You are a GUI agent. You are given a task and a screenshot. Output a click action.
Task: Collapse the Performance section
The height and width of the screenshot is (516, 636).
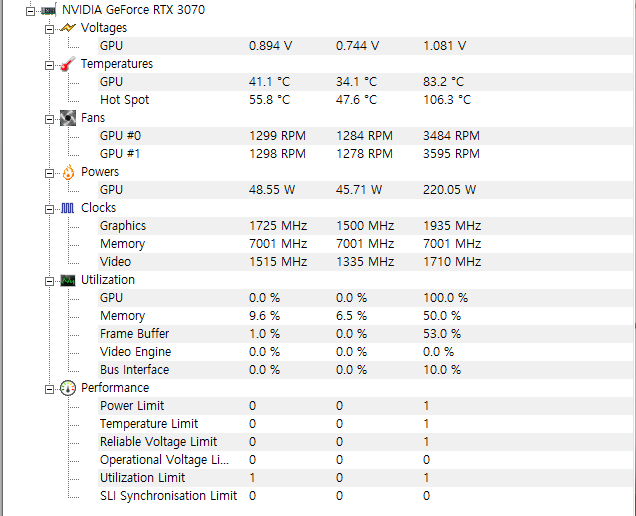click(x=49, y=389)
